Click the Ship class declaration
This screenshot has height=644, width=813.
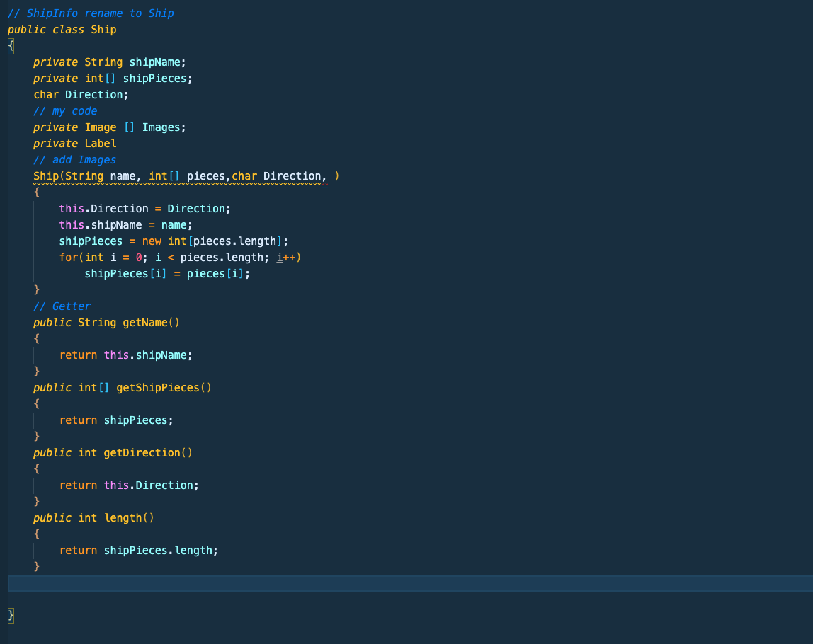point(64,29)
